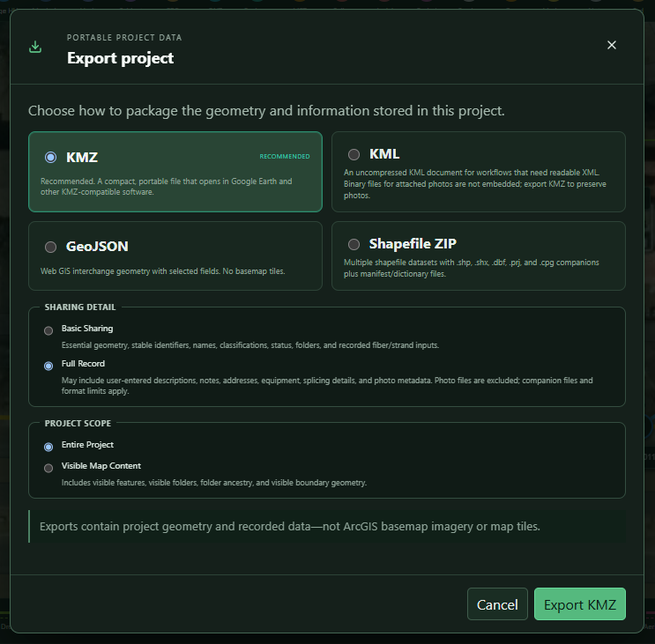Click the PORTABLE PROJECT DATA subtitle
The image size is (655, 644).
[x=124, y=38]
